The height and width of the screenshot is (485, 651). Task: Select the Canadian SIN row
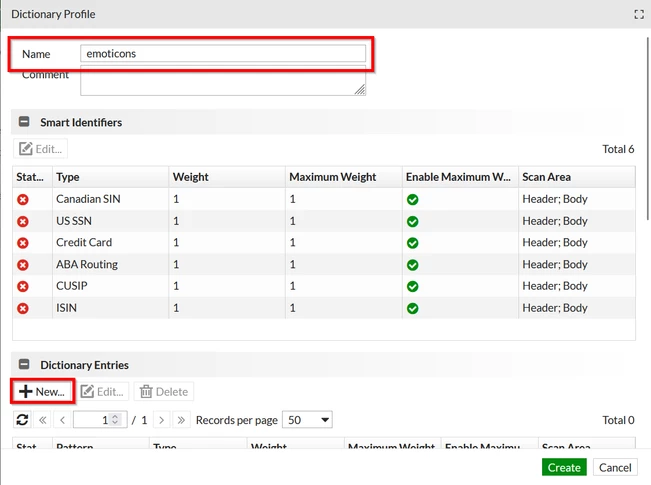tap(324, 199)
